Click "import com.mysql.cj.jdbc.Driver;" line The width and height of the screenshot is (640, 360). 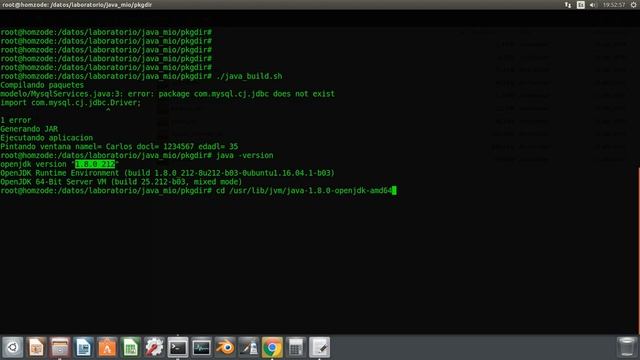point(71,102)
